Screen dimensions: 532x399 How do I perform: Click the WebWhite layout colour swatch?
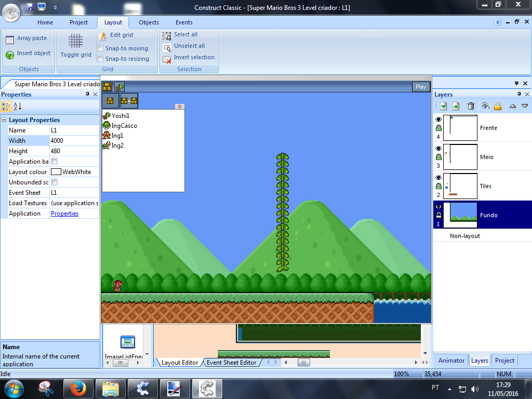pos(56,172)
